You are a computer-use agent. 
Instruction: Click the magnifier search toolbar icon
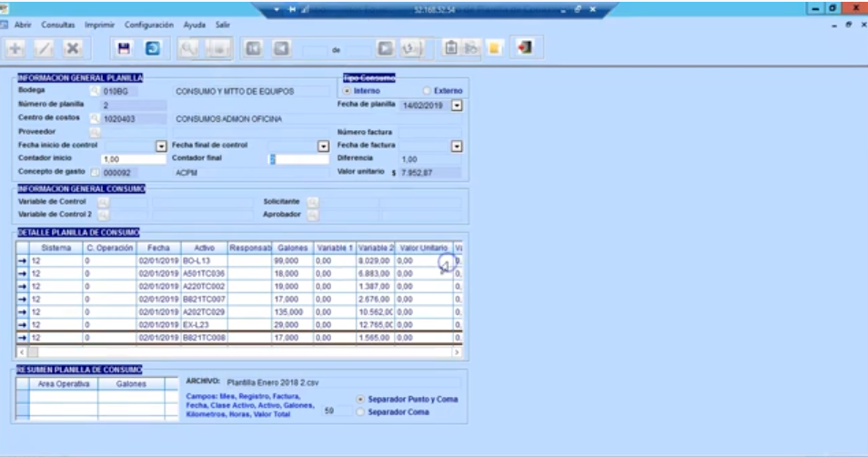point(188,49)
